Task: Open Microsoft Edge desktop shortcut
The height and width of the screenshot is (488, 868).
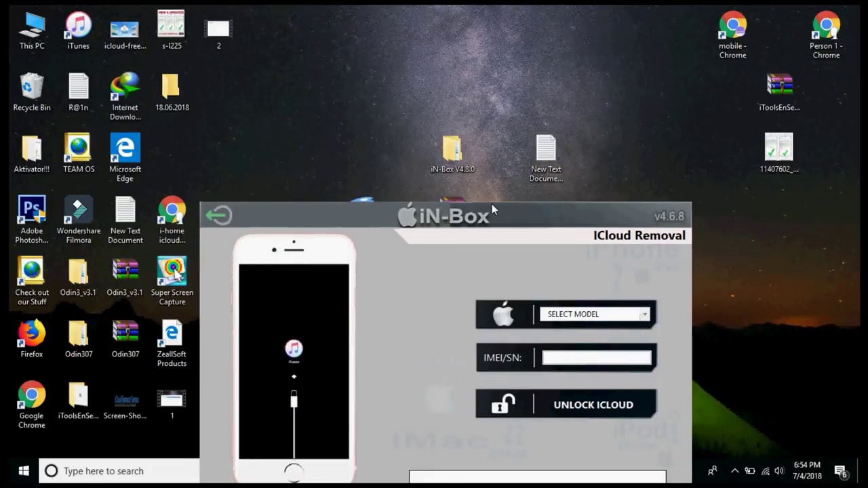Action: [125, 158]
